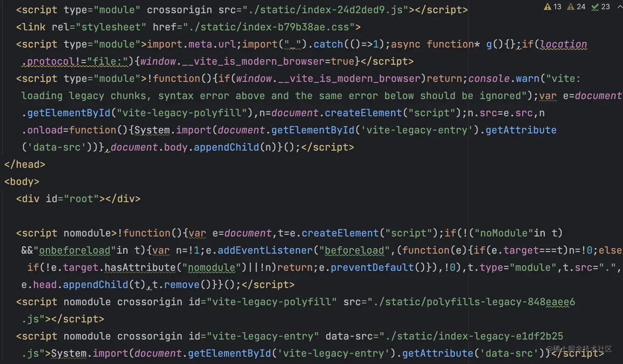Screen dimensions: 623x364
Task: Click the yellow warnings indicator showing 13
Action: point(553,7)
